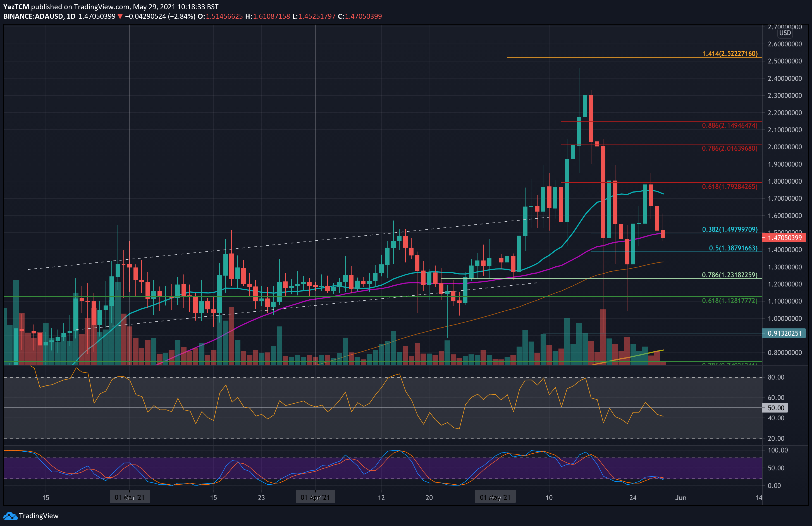Click the 1.00000000 price axis label
This screenshot has width=812, height=526.
[785, 318]
